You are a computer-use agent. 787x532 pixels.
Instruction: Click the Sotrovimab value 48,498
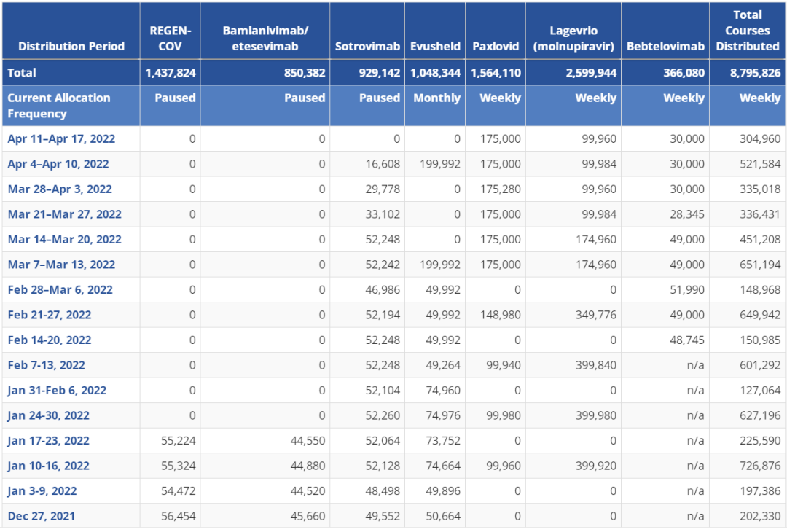coord(383,490)
